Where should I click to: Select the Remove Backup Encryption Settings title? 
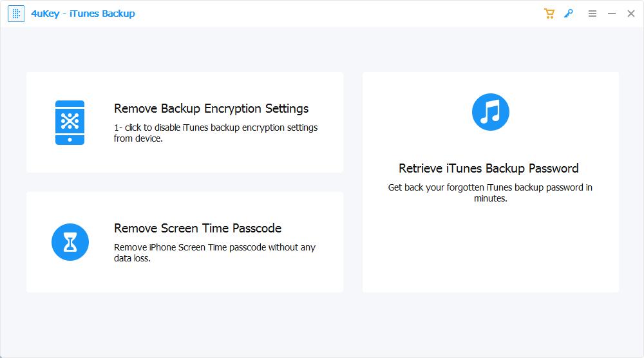(211, 108)
